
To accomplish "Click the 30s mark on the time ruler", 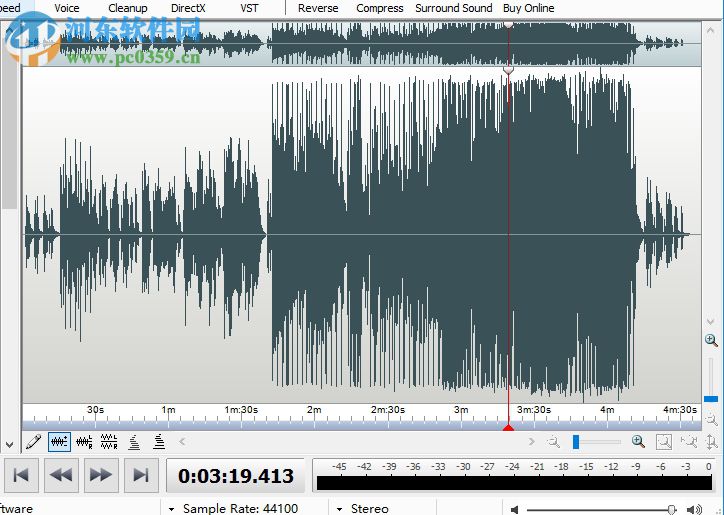I will [96, 410].
